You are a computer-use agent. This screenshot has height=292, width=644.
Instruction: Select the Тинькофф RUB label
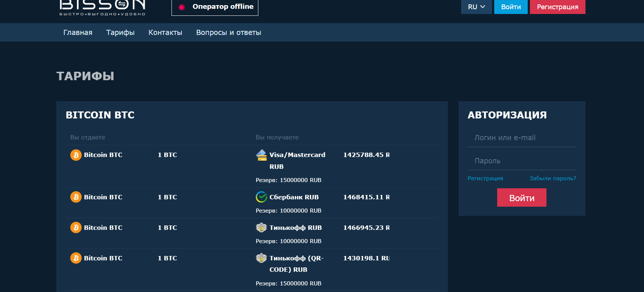point(296,228)
